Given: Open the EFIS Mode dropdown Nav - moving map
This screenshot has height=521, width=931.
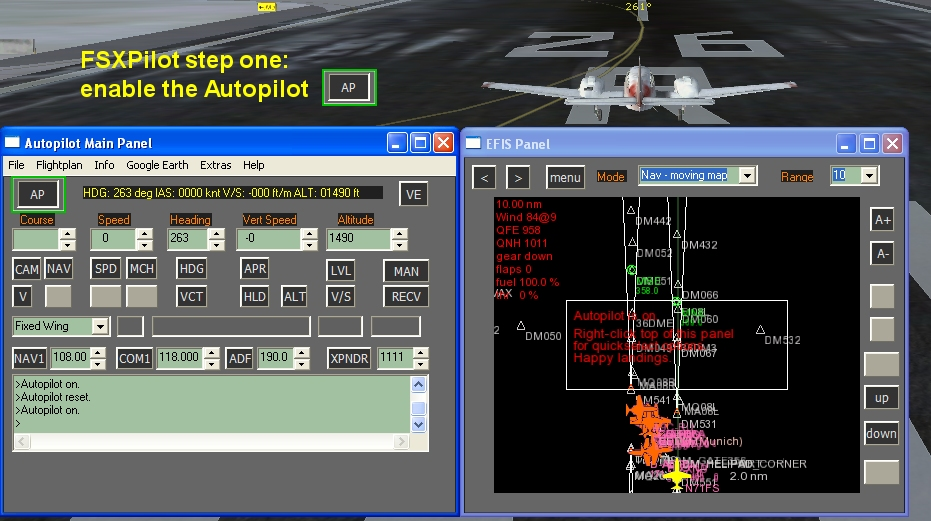Looking at the screenshot, I should point(747,175).
